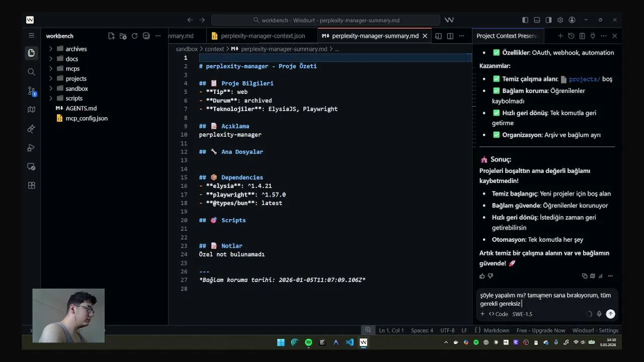644x362 pixels.
Task: Expand the docs folder
Action: (x=71, y=59)
